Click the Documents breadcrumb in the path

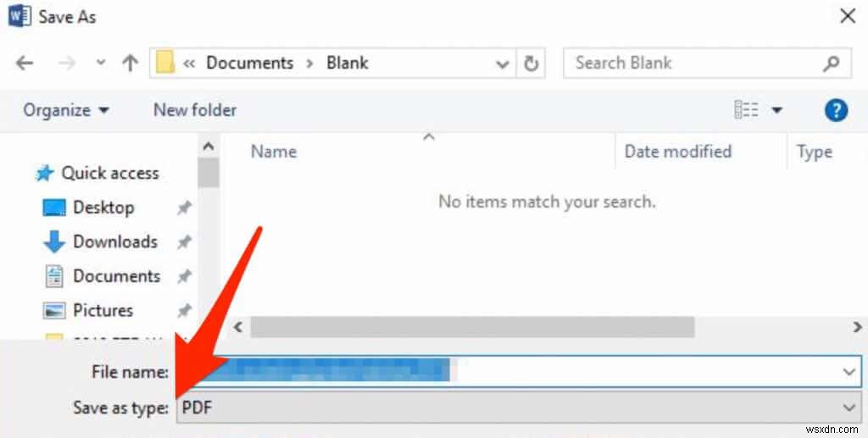pos(250,63)
